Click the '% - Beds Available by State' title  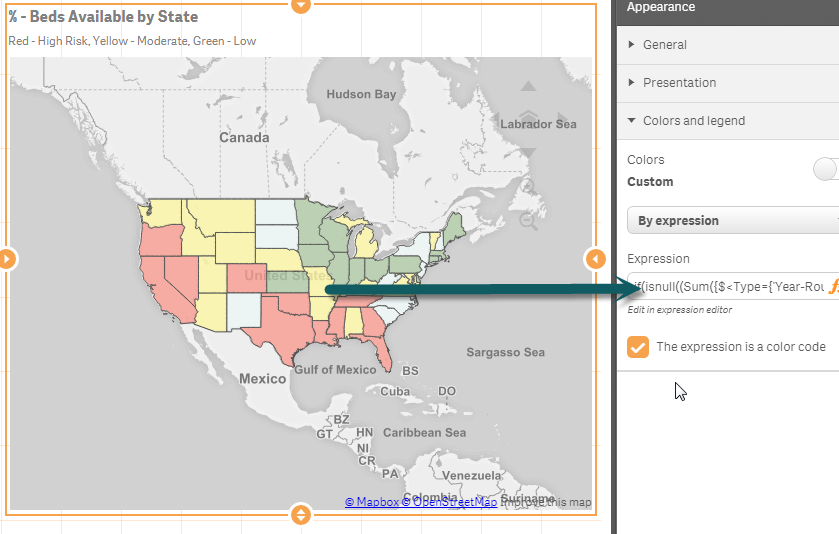point(103,17)
